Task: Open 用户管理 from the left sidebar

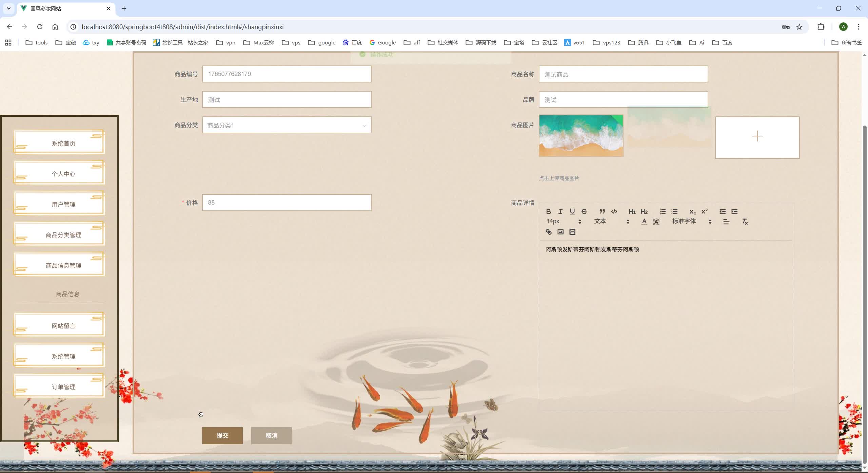Action: (64, 204)
